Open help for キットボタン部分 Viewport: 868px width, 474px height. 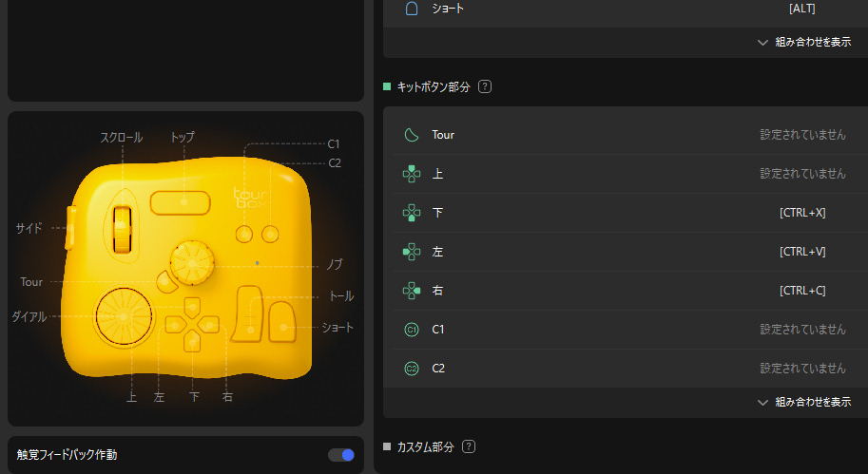tap(484, 86)
